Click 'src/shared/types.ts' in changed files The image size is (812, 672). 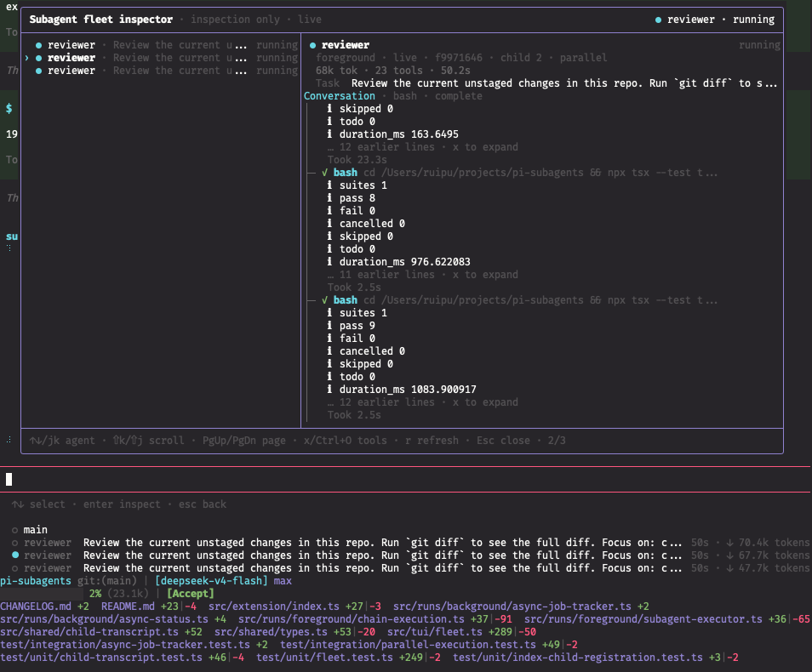pos(271,632)
